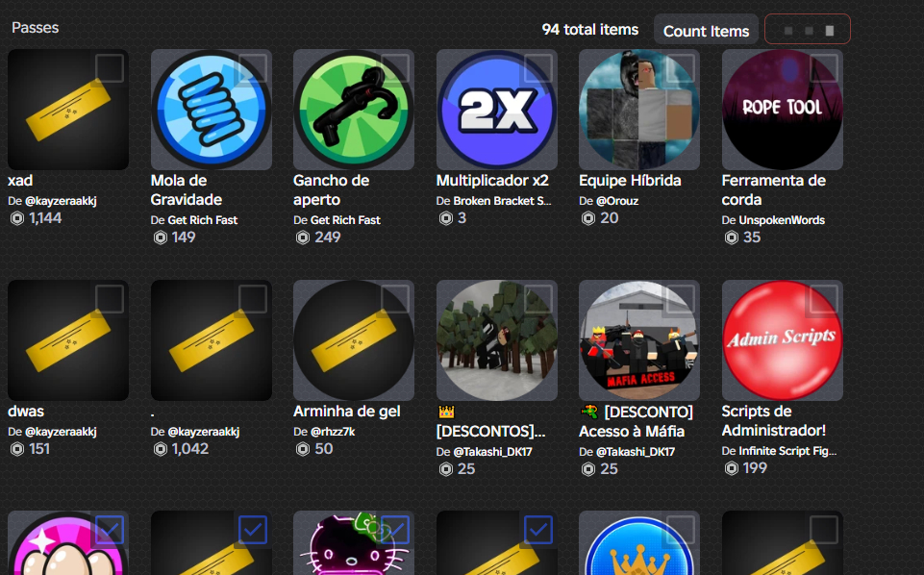This screenshot has height=575, width=924.
Task: Tick the Acesso à Máfia checkbox
Action: [681, 299]
